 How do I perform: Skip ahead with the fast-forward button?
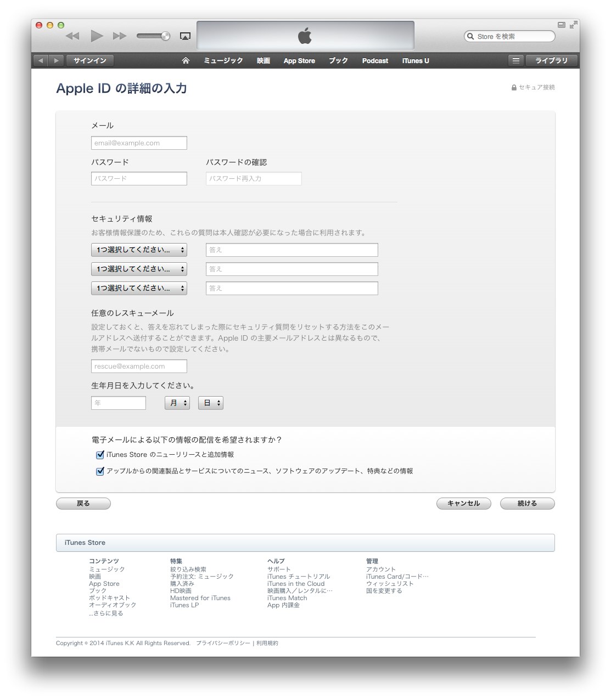coord(120,36)
